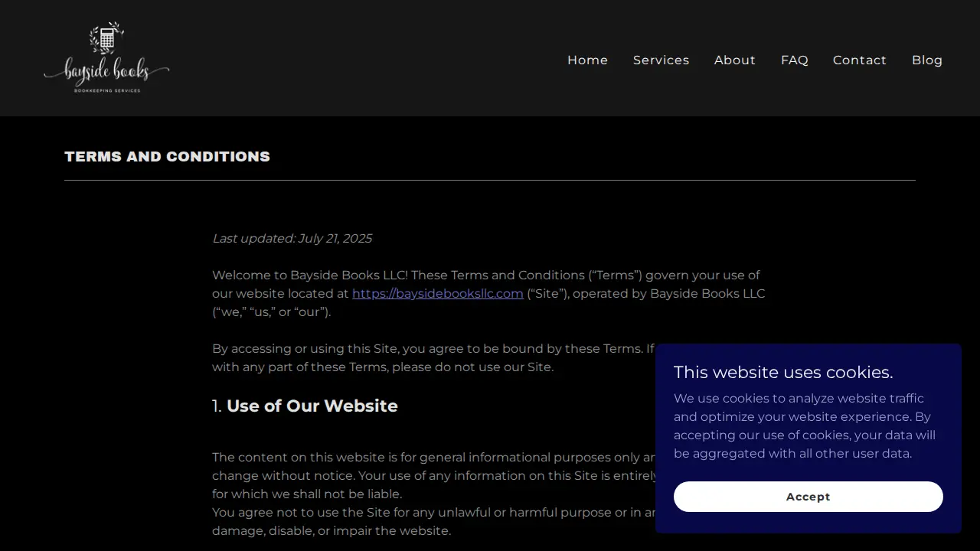Follow the baysidebooksllc.com hyperlink
This screenshot has height=551, width=980.
pyautogui.click(x=438, y=293)
